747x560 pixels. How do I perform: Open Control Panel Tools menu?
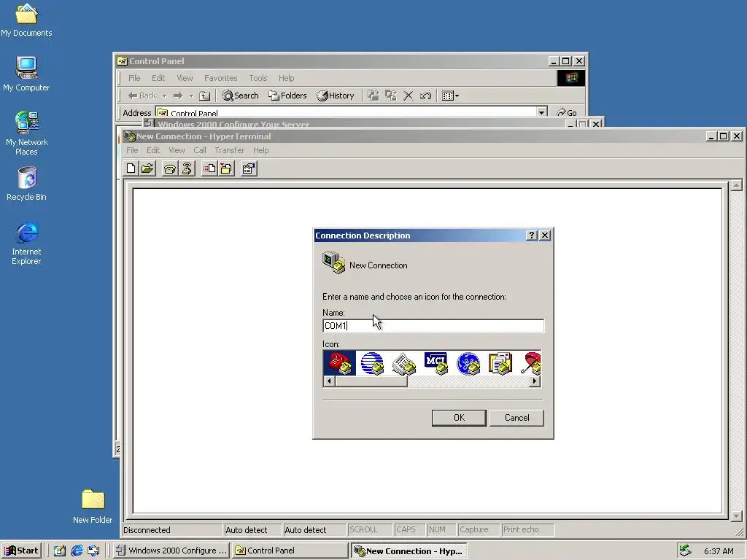pyautogui.click(x=258, y=78)
